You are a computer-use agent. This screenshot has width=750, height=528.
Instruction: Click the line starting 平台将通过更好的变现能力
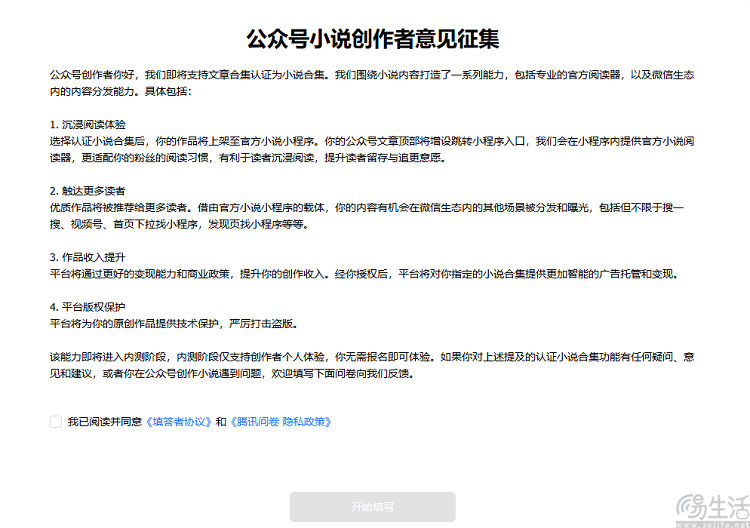tap(364, 274)
